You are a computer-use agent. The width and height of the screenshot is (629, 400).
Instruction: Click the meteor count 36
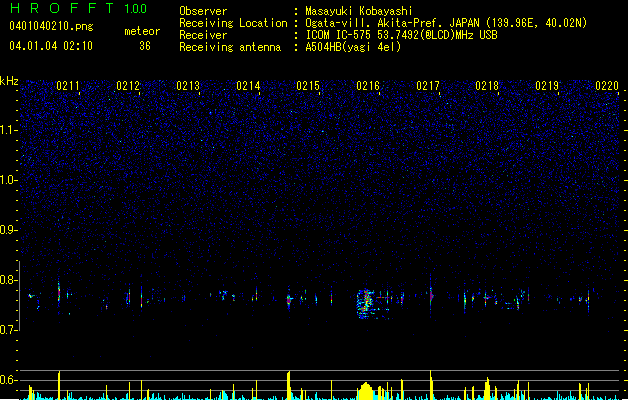145,46
